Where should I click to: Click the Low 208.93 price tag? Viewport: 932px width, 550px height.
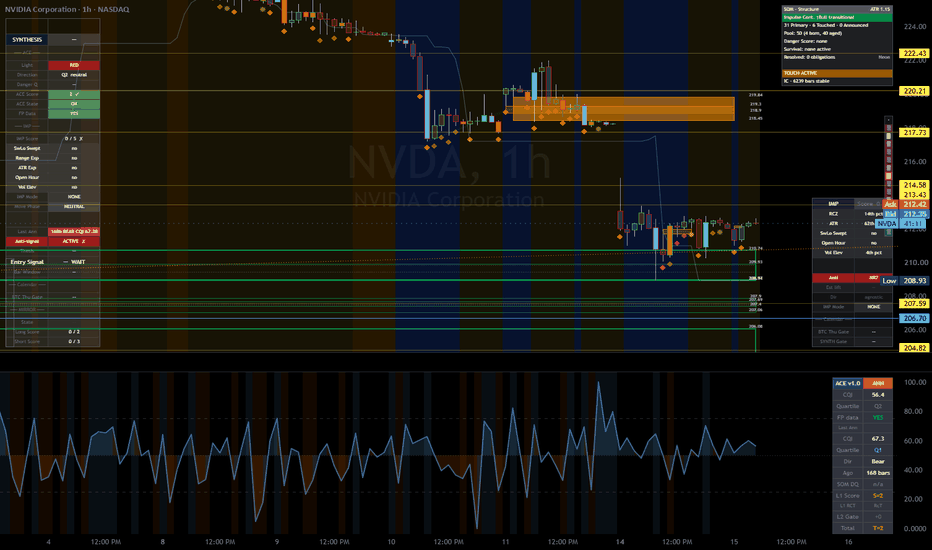coord(905,281)
